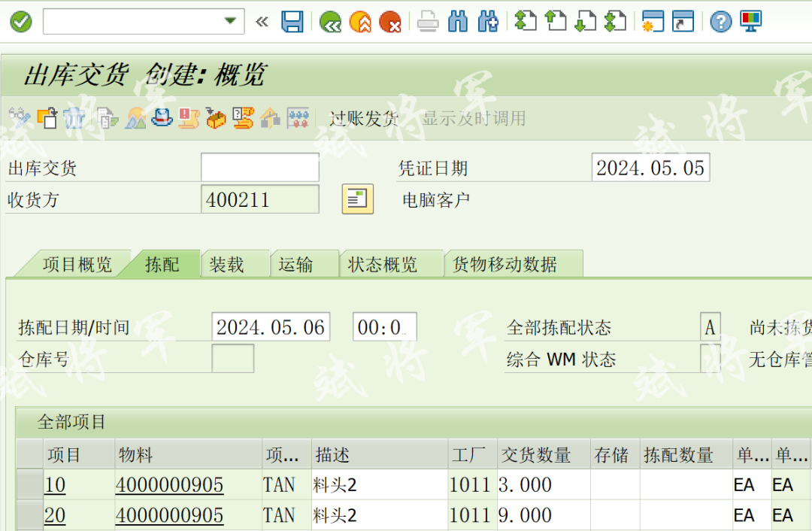Click the picking time field 00:0
This screenshot has height=531, width=812.
pos(385,327)
